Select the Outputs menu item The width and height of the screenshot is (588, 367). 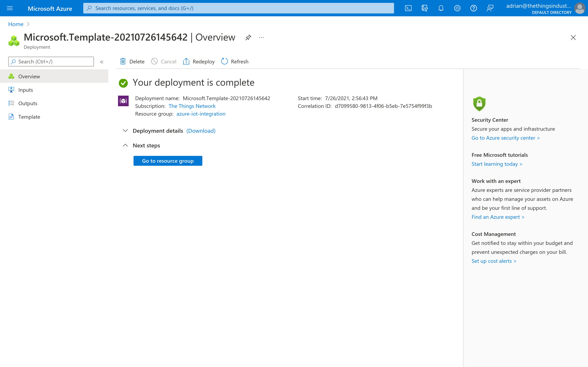pos(27,103)
